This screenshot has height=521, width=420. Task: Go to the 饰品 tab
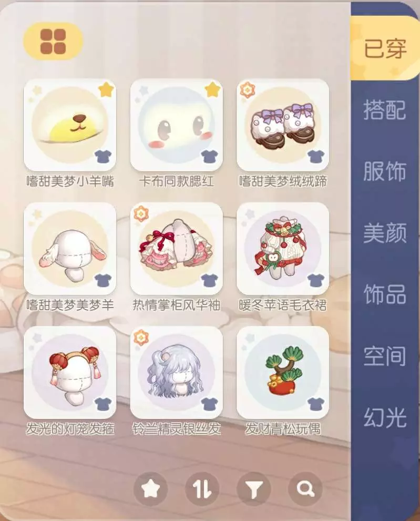click(x=385, y=294)
